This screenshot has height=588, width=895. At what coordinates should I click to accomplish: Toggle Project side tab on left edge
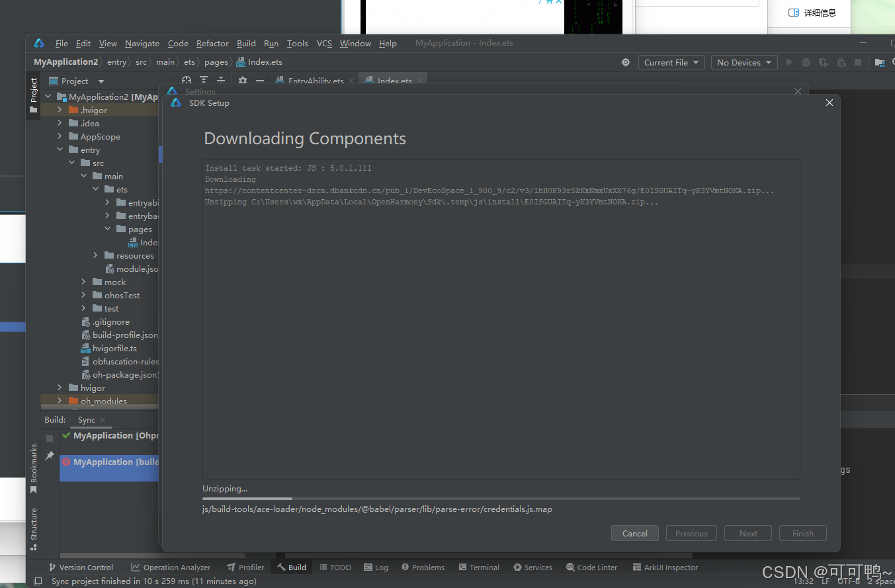33,96
